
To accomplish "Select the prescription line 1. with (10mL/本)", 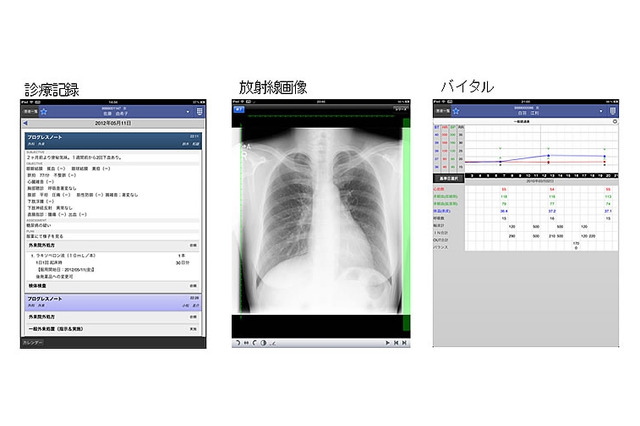I will point(64,255).
